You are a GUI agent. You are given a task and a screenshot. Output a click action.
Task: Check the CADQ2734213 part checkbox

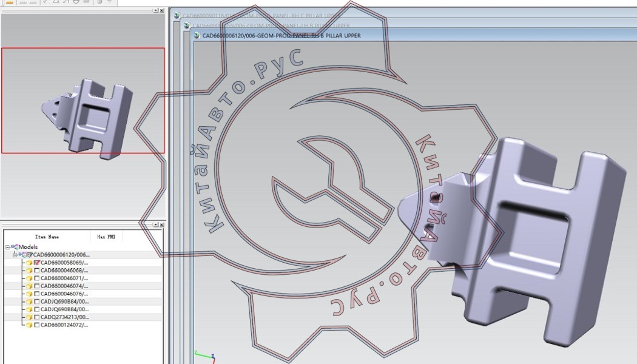coord(37,317)
